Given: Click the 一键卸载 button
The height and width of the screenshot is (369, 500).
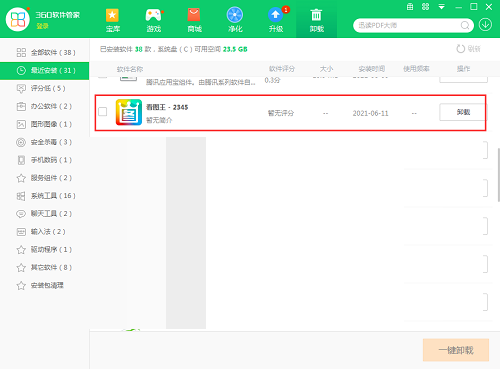Looking at the screenshot, I should pos(456,350).
